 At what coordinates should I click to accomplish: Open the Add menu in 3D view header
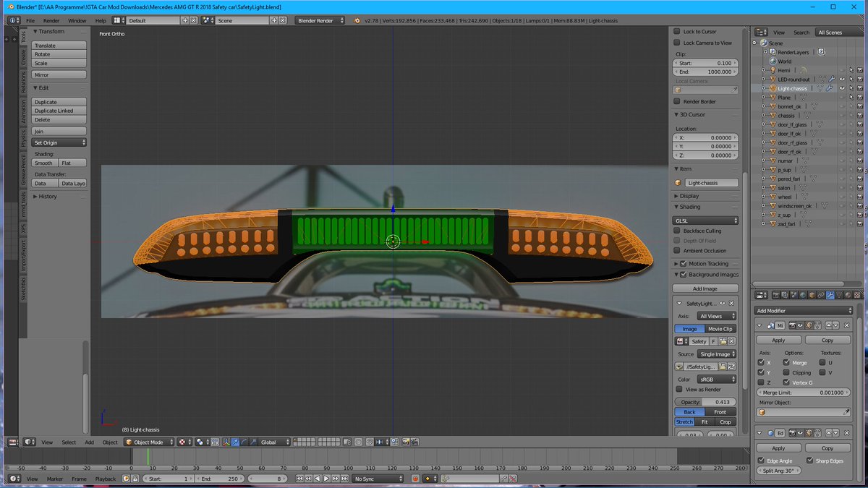(x=90, y=442)
